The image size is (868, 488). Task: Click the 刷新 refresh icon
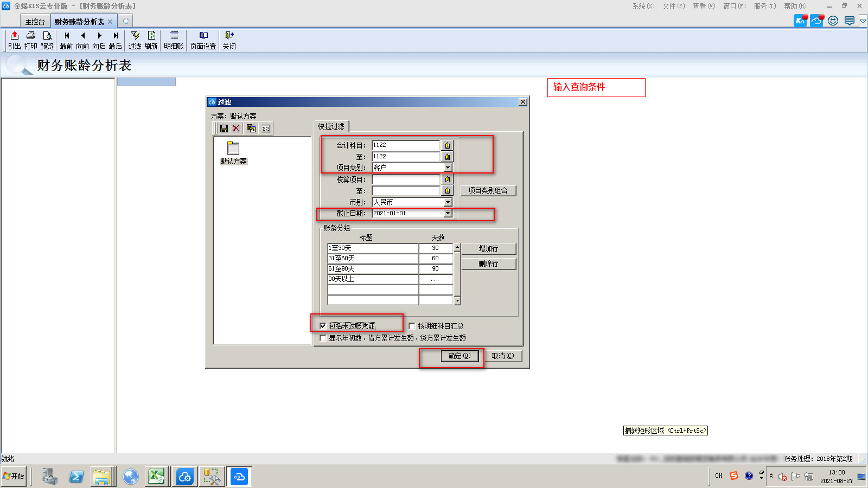pos(151,36)
